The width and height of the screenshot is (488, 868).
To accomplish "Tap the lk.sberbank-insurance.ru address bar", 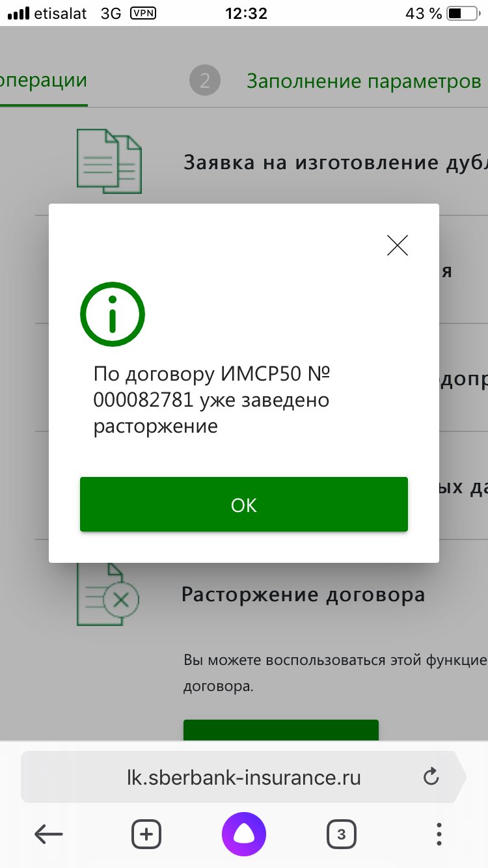I will [244, 776].
